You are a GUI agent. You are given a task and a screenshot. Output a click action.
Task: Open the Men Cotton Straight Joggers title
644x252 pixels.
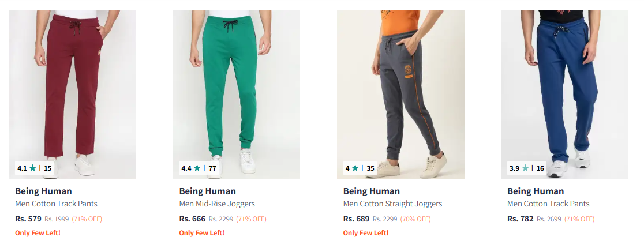[x=392, y=204]
